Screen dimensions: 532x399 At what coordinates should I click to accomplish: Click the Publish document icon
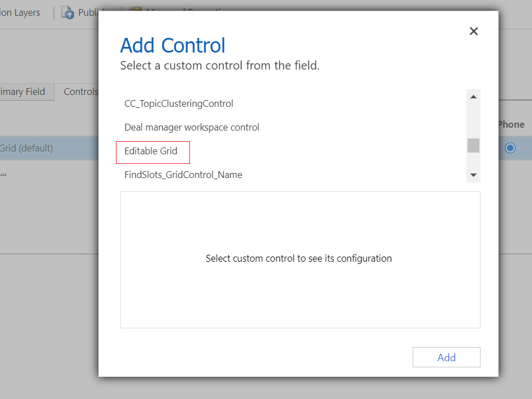67,12
